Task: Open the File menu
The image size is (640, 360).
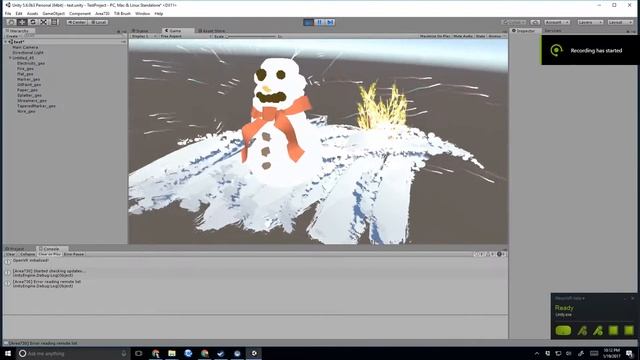Action: coord(8,13)
